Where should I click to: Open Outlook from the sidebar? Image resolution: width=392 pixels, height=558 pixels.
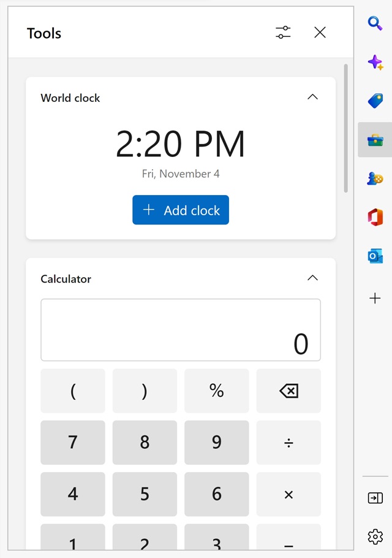pyautogui.click(x=375, y=256)
